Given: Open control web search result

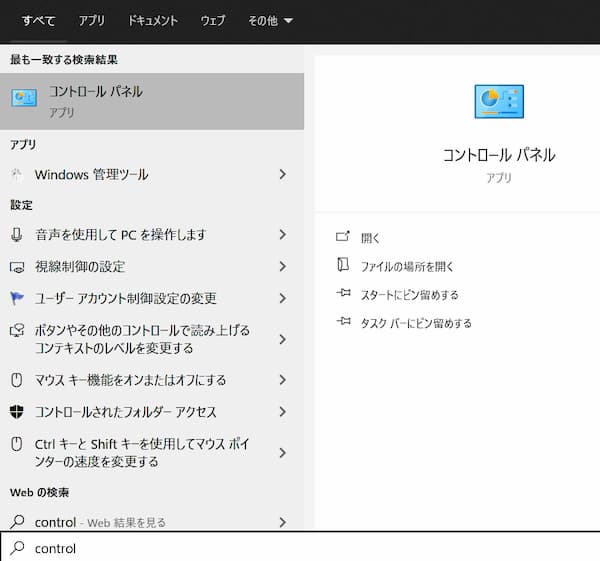Looking at the screenshot, I should (x=100, y=522).
